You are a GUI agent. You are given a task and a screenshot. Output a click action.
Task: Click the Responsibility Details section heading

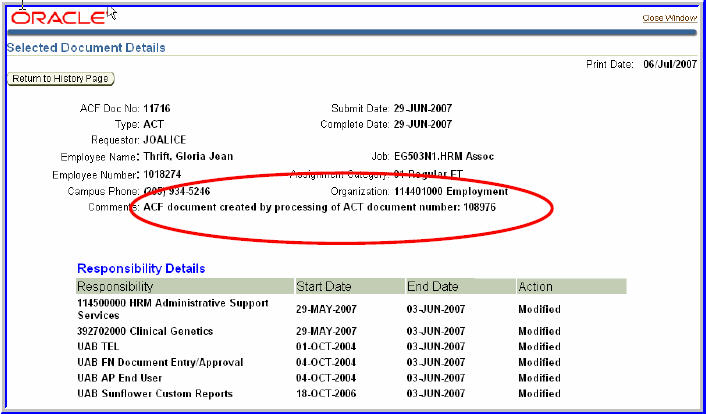pos(141,269)
